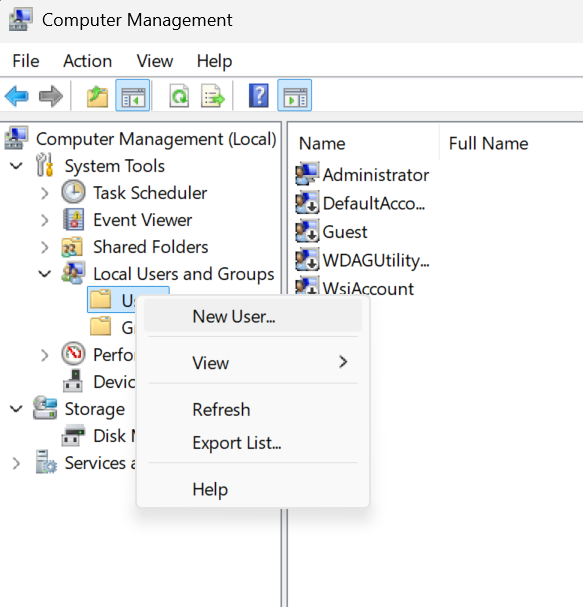This screenshot has width=583, height=607.
Task: Click the Export List toolbar icon
Action: pyautogui.click(x=213, y=96)
